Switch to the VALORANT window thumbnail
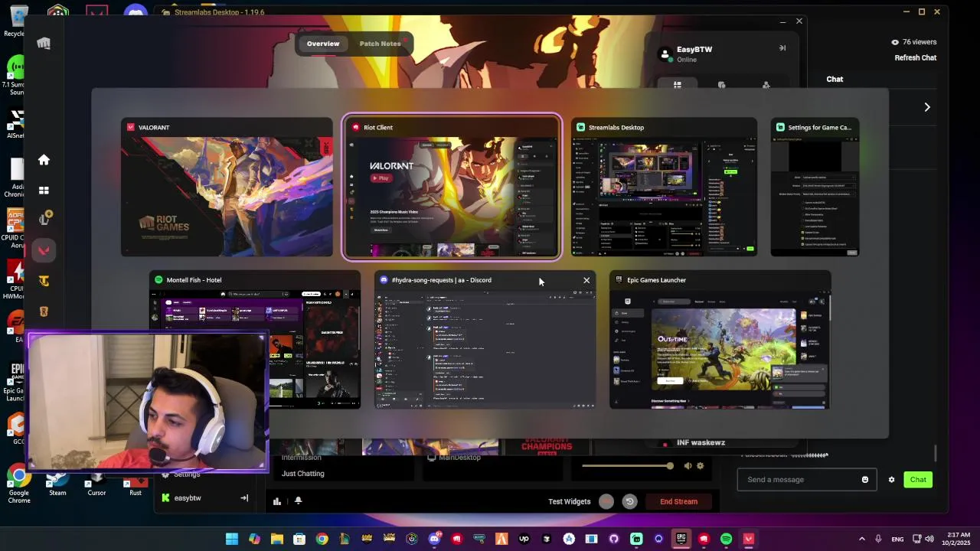Viewport: 980px width, 551px height. point(227,187)
